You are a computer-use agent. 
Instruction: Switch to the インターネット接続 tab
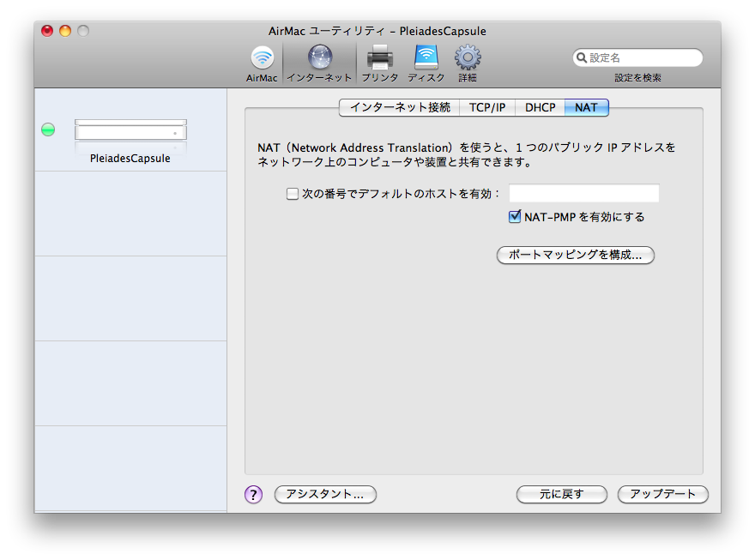[400, 107]
